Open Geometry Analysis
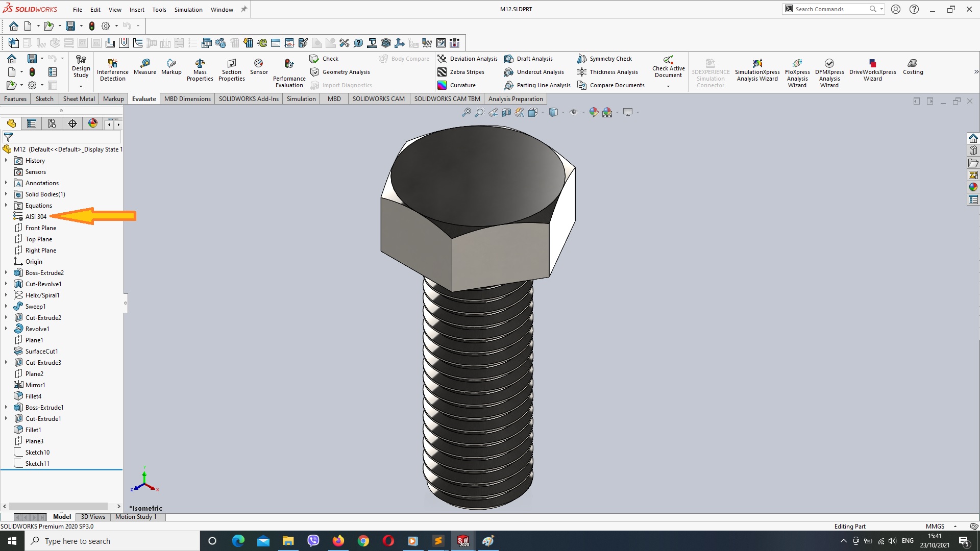This screenshot has height=551, width=980. (x=340, y=72)
